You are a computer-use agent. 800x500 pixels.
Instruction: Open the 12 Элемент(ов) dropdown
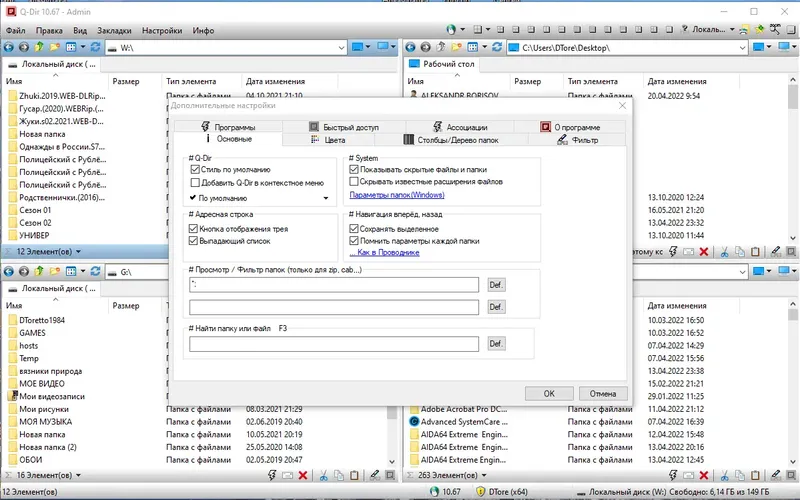click(78, 252)
